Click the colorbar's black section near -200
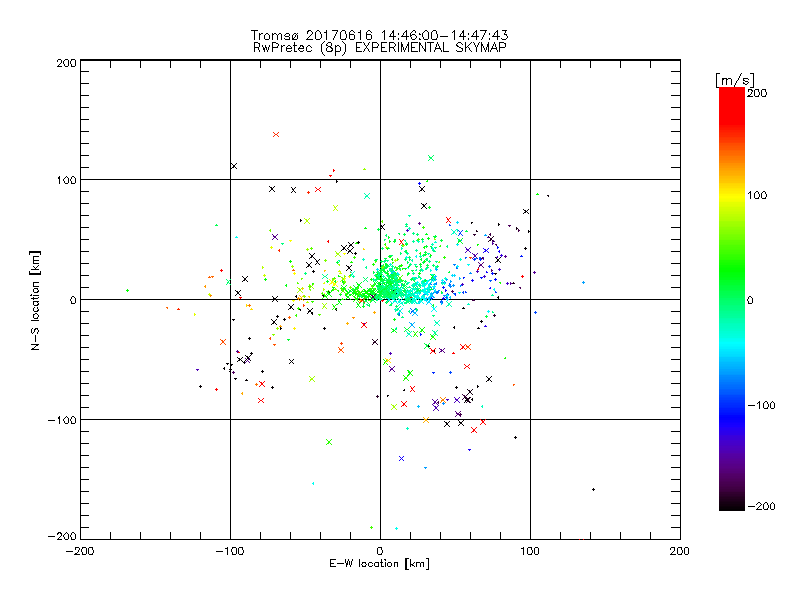Image resolution: width=800 pixels, height=600 pixels. tap(732, 503)
